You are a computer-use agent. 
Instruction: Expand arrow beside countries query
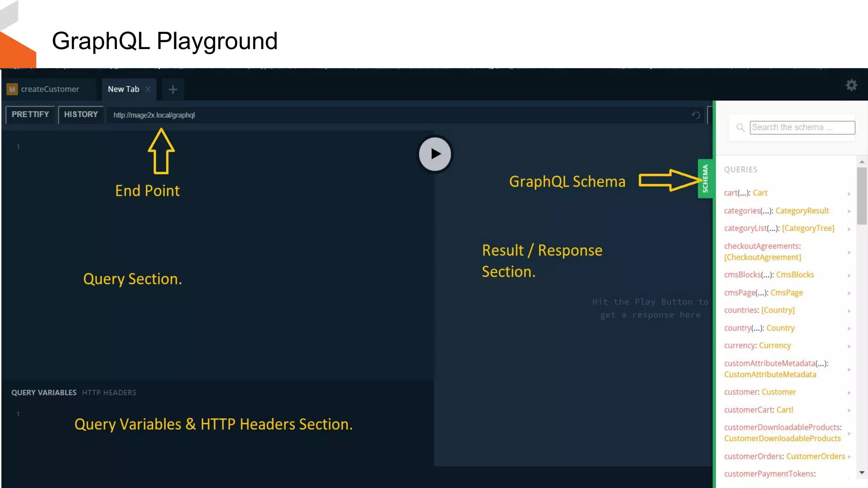click(849, 311)
